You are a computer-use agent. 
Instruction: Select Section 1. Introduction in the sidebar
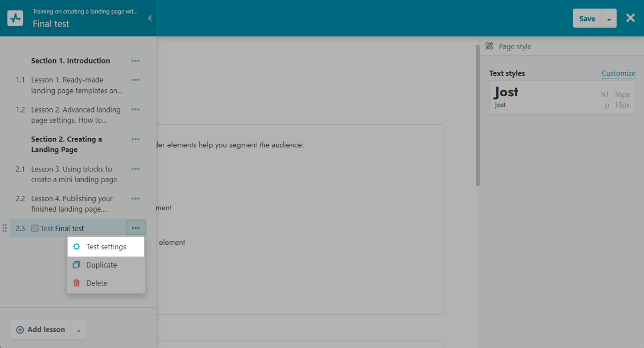coord(71,61)
